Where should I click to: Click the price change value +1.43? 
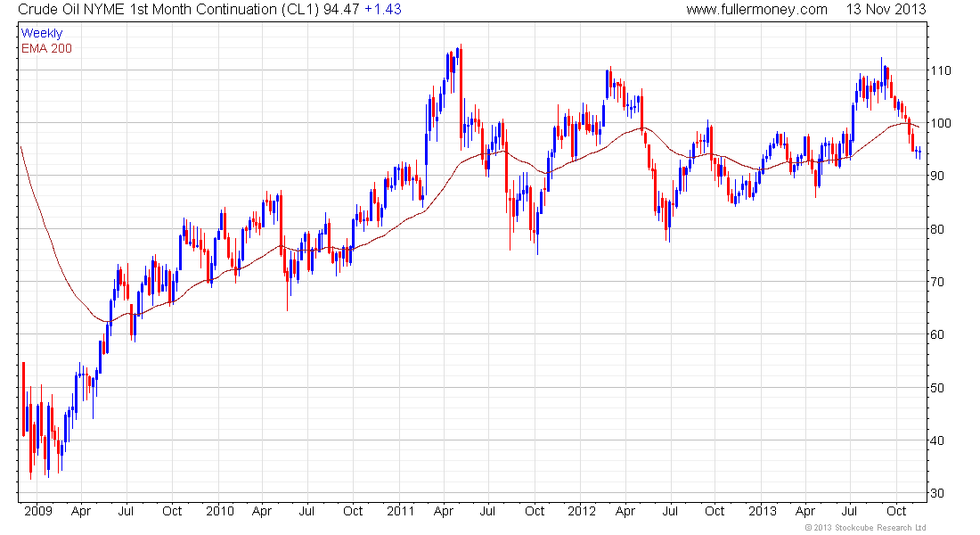coord(383,10)
